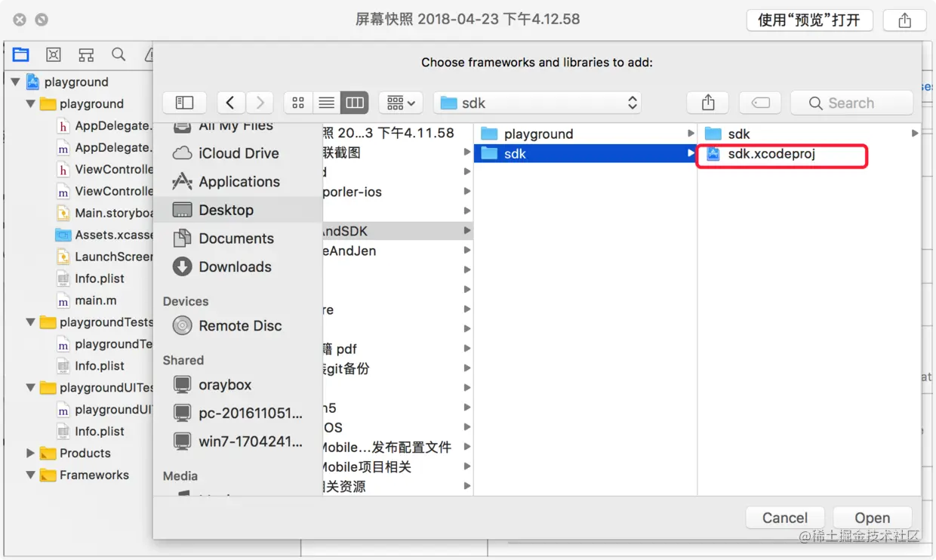
Task: Select main.m in navigator
Action: click(x=86, y=300)
